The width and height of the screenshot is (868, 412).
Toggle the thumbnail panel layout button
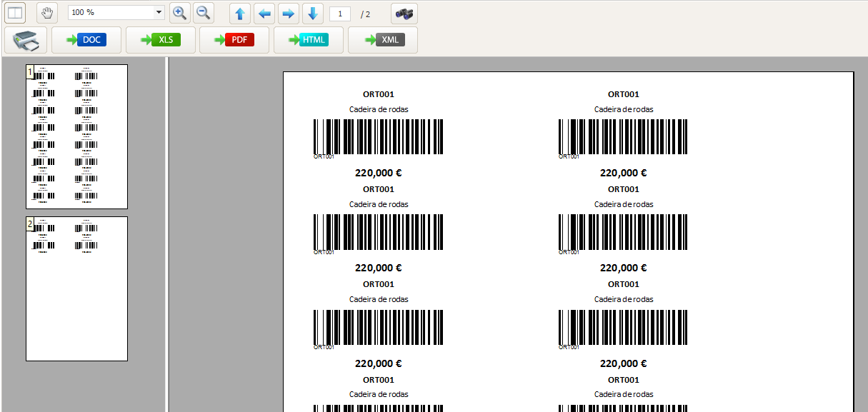coord(15,13)
